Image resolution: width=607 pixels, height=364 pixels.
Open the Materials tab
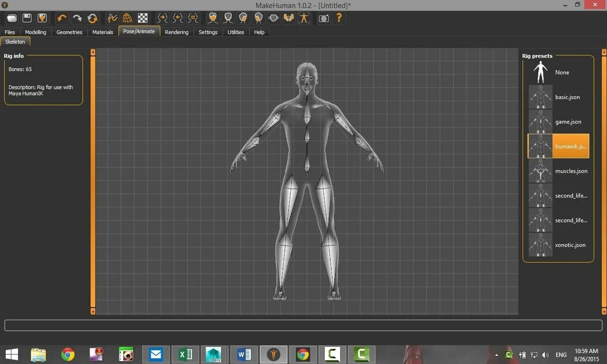103,32
